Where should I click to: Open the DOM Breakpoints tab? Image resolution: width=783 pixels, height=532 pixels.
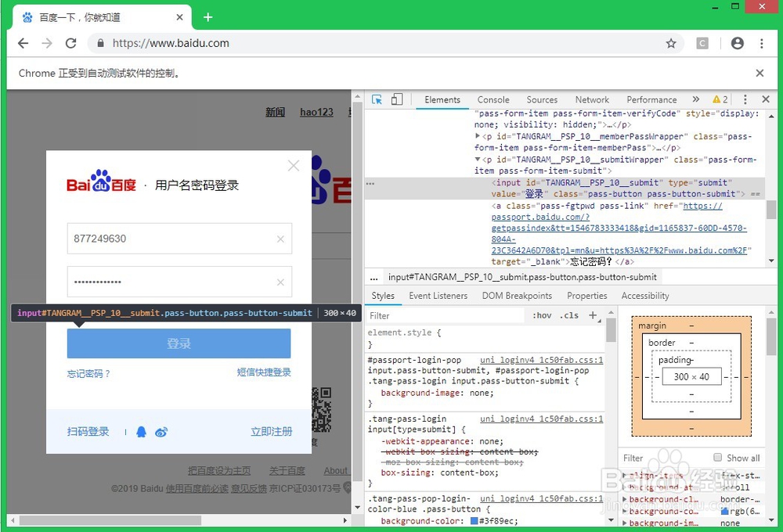pos(517,296)
